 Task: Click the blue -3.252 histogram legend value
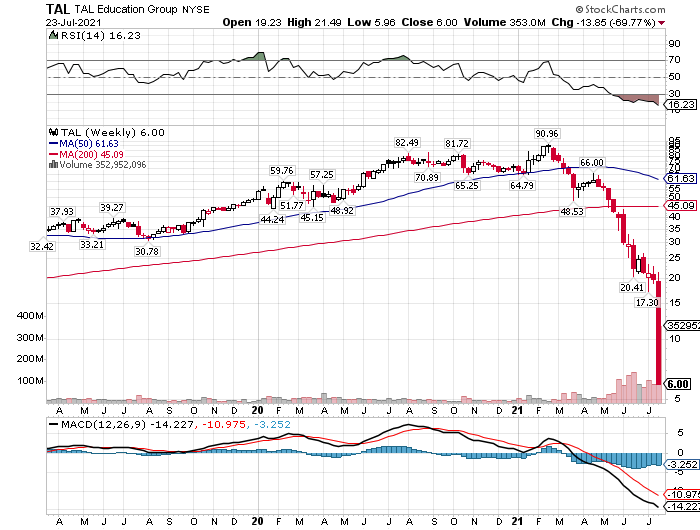(272, 425)
